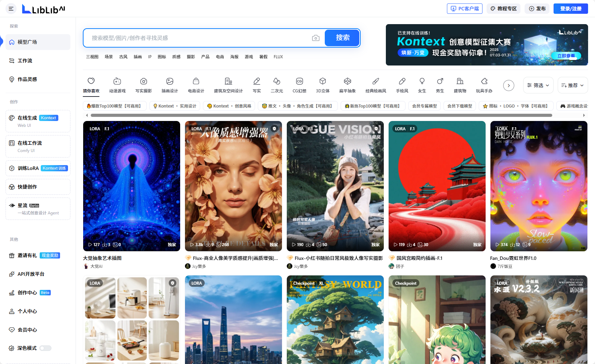Open the 筛选 filter dropdown
This screenshot has height=364, width=595.
pos(538,85)
